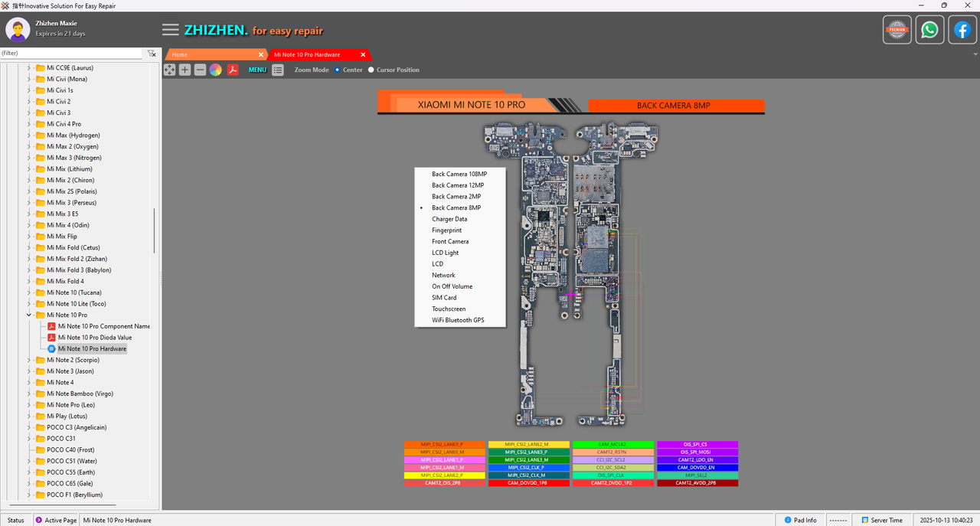
Task: Click the CAMT2_AVDD_2P8 dark red swatch
Action: (697, 483)
